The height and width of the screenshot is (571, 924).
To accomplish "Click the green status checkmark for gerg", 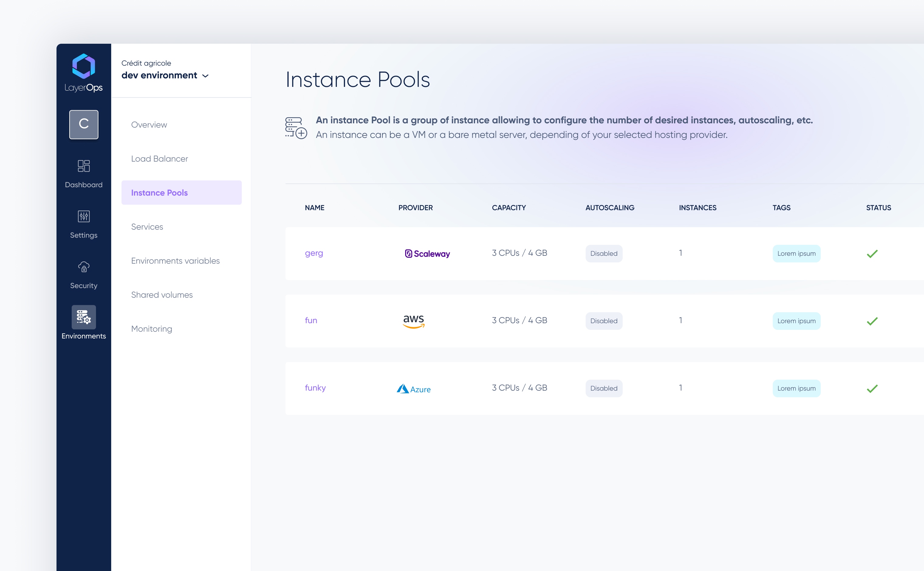I will (872, 254).
